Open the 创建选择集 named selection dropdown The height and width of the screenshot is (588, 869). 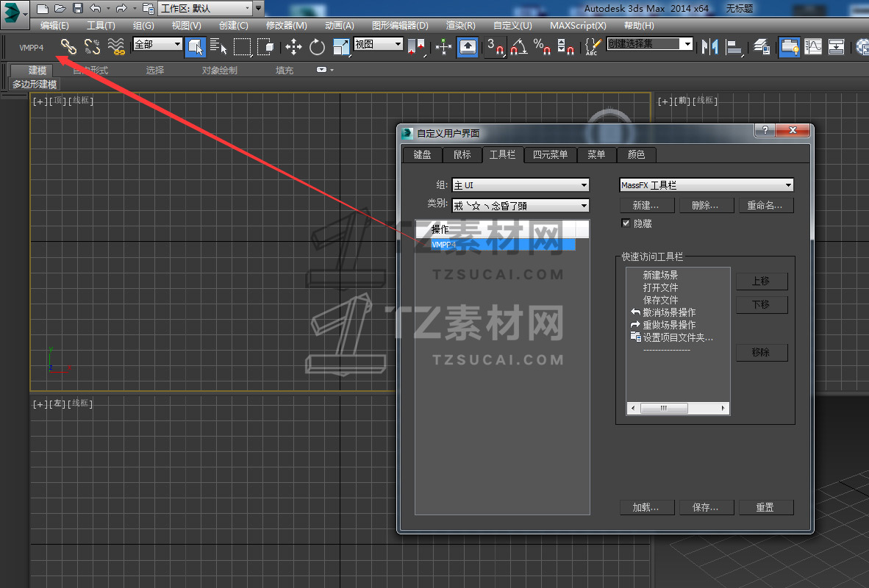[x=650, y=44]
